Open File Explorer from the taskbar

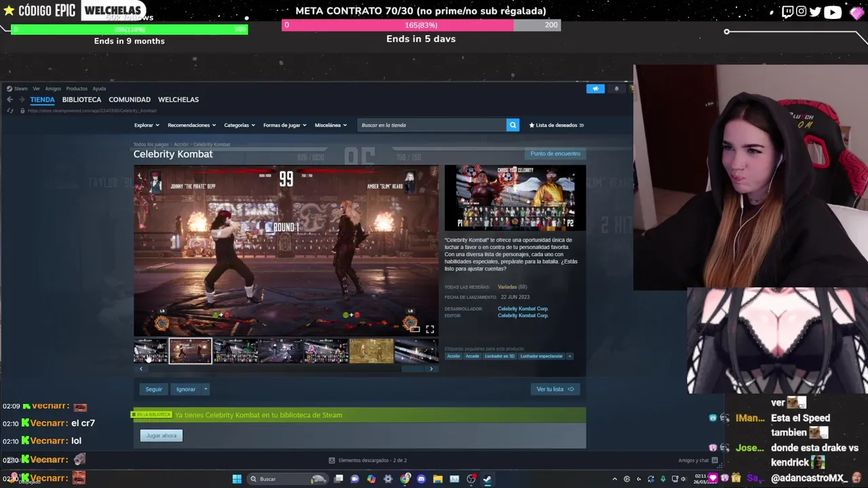(437, 479)
